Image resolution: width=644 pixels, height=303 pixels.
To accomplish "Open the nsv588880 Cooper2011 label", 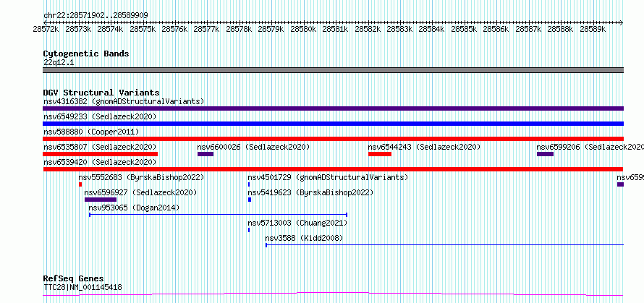I will [91, 132].
